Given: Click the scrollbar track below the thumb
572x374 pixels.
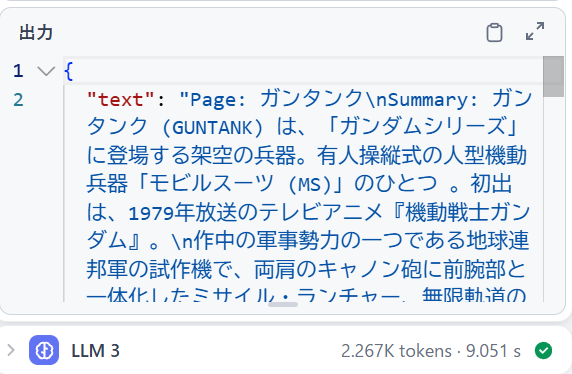Looking at the screenshot, I should click(553, 199).
